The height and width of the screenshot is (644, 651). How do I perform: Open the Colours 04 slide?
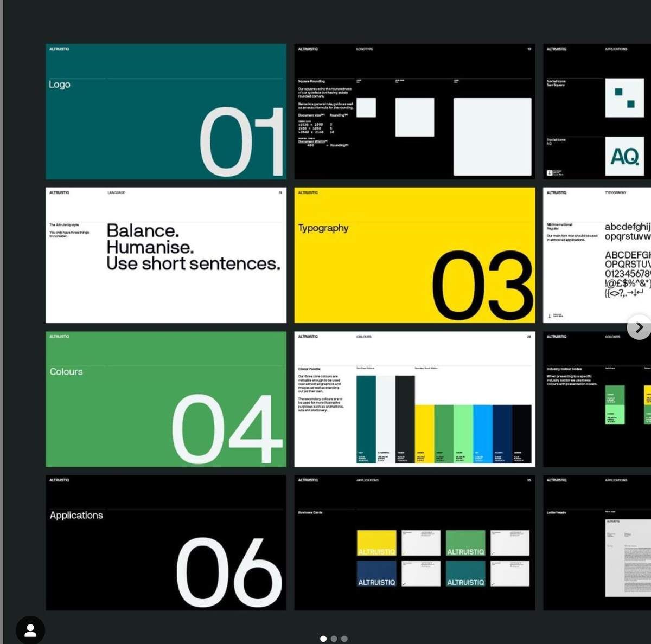click(165, 398)
